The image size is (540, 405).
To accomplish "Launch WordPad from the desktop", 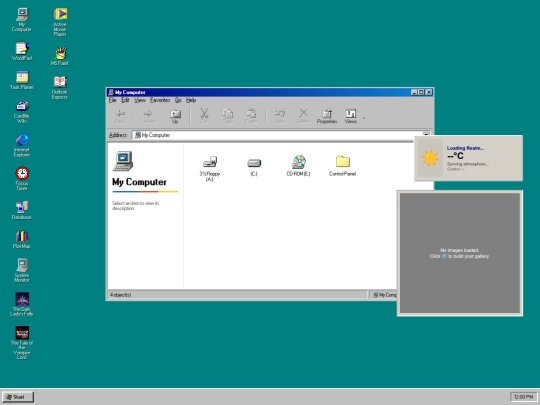I will (x=22, y=51).
